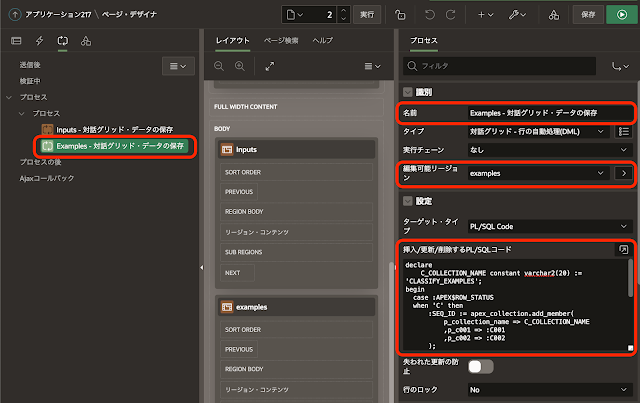Open the page selector document dropdown

pyautogui.click(x=295, y=15)
